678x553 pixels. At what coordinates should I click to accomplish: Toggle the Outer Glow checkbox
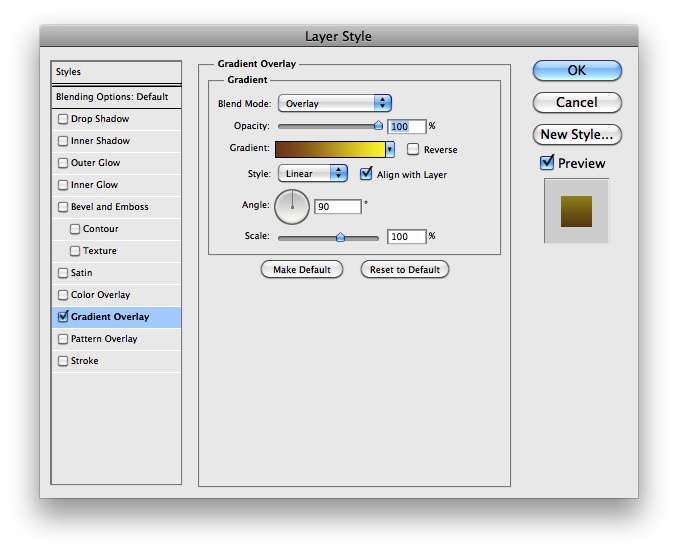pos(63,163)
